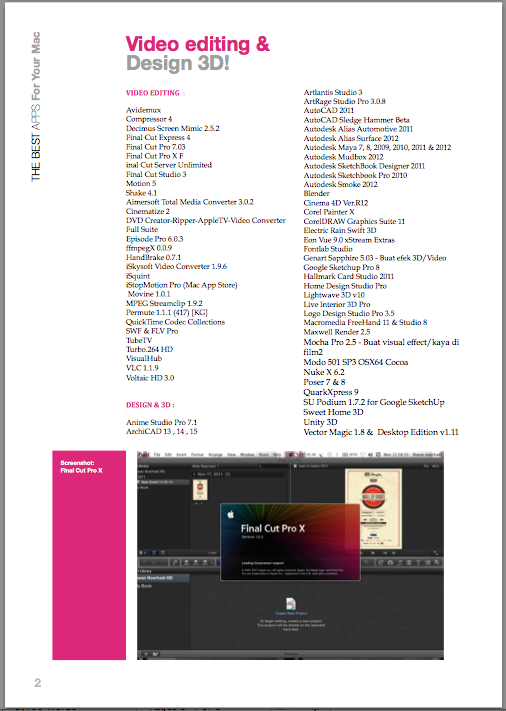Click 'Decimus Screen Mimic 2.5.2' text

pyautogui.click(x=172, y=128)
